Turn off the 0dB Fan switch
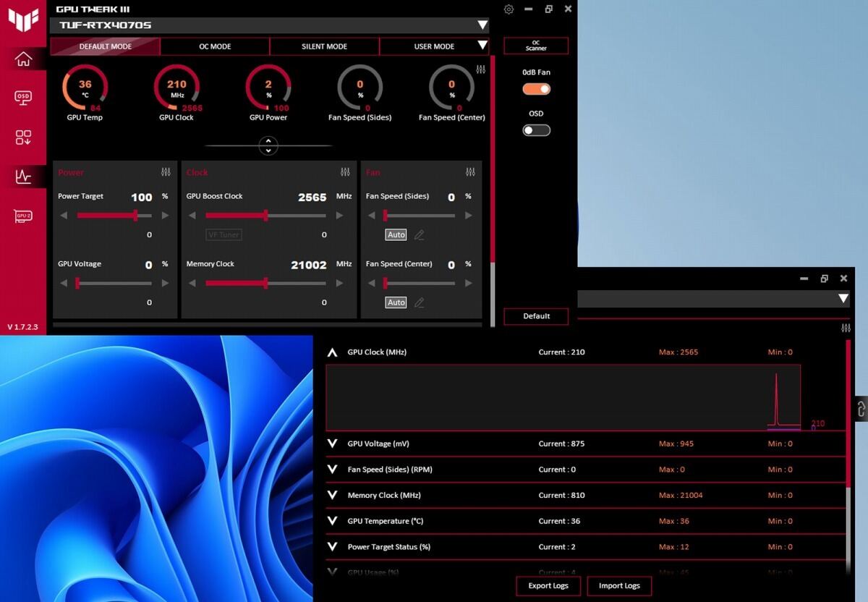This screenshot has height=602, width=868. click(537, 89)
